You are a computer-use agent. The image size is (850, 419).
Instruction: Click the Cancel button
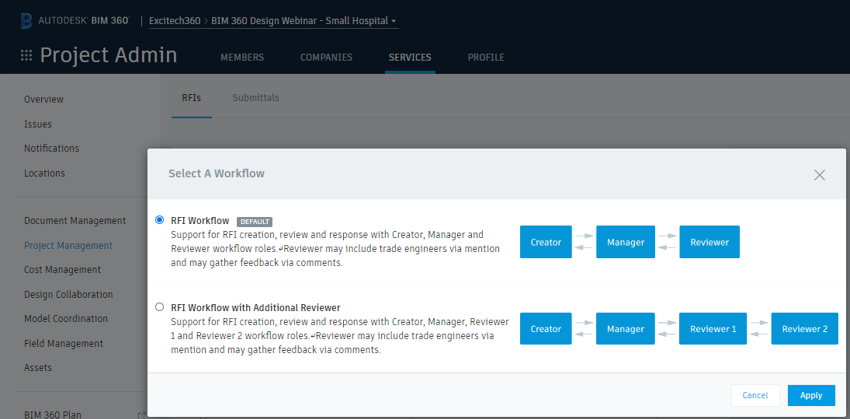point(755,395)
